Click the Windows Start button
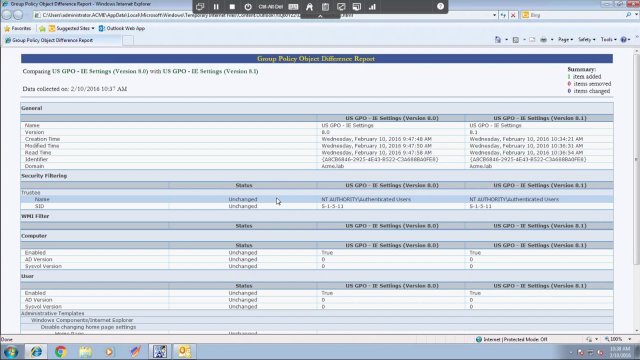This screenshot has width=640, height=360. click(11, 351)
